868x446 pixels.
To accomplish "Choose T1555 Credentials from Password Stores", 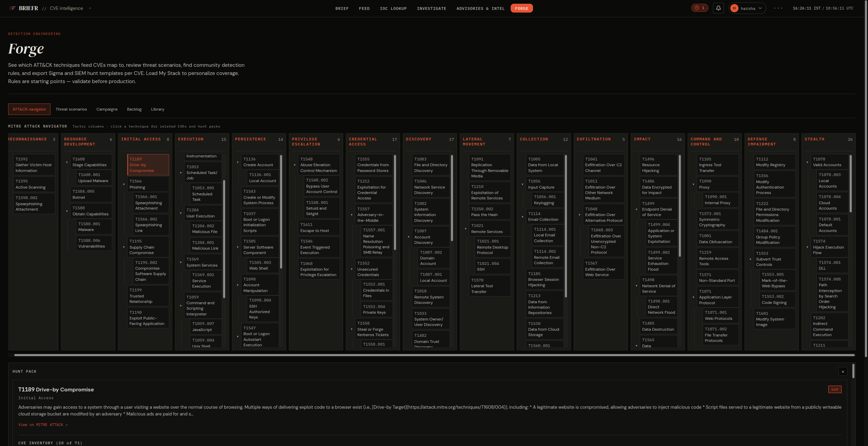I will point(374,165).
